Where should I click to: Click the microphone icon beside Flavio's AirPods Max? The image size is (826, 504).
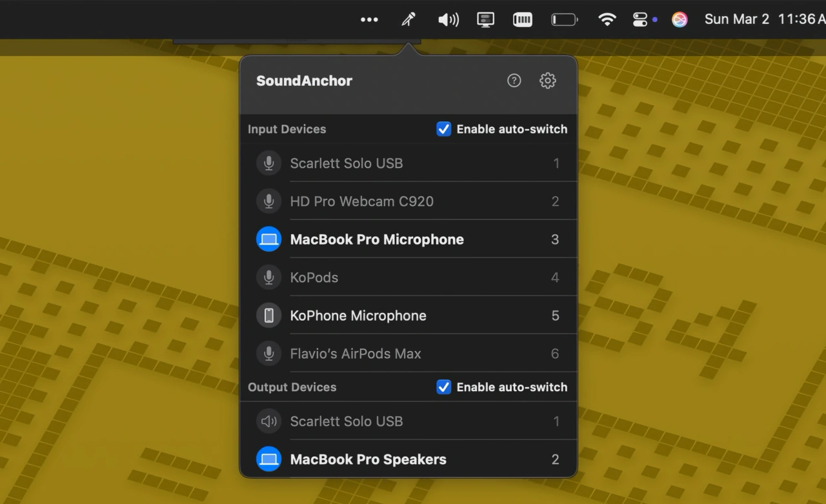pos(268,353)
